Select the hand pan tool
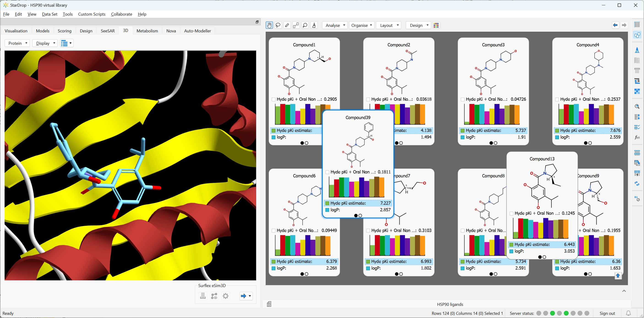This screenshot has height=318, width=644. (x=269, y=25)
